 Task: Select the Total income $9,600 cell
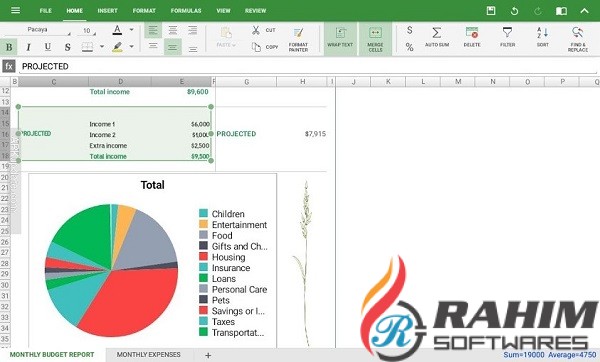click(197, 92)
